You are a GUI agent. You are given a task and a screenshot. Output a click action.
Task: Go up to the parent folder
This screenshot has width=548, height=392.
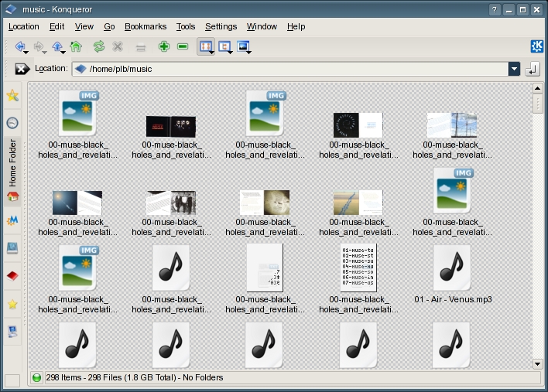pos(57,46)
